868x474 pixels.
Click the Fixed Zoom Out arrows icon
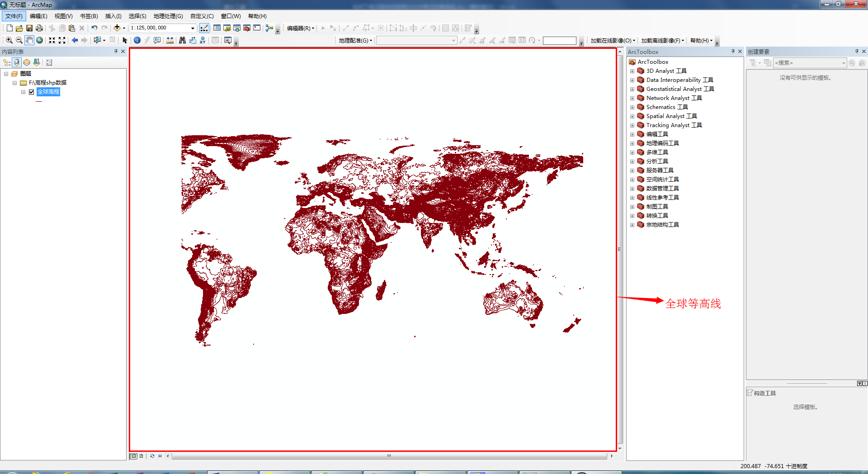coord(62,40)
